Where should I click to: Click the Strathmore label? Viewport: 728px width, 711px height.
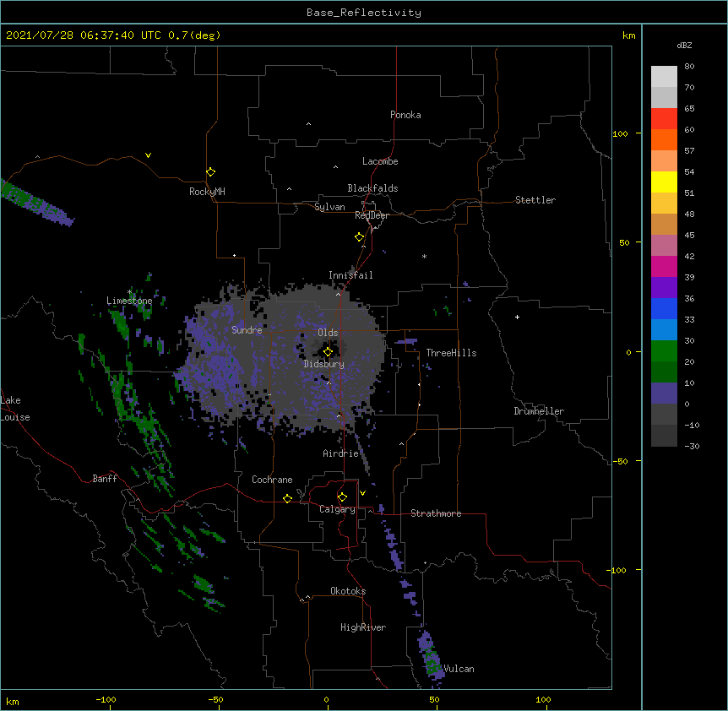point(436,513)
